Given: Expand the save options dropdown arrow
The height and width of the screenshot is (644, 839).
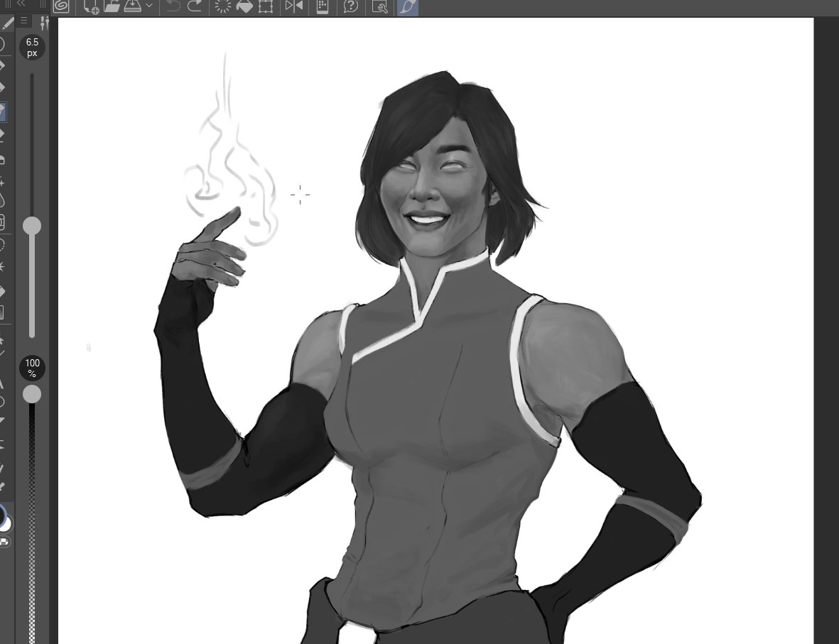Looking at the screenshot, I should [x=148, y=6].
